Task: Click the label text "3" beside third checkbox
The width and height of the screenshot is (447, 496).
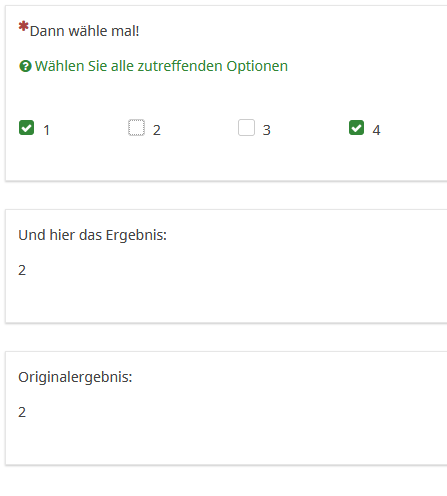Action: pos(266,130)
